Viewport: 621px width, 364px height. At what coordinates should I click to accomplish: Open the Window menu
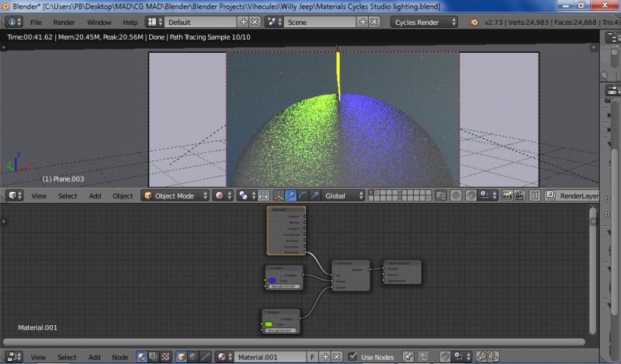(x=99, y=23)
